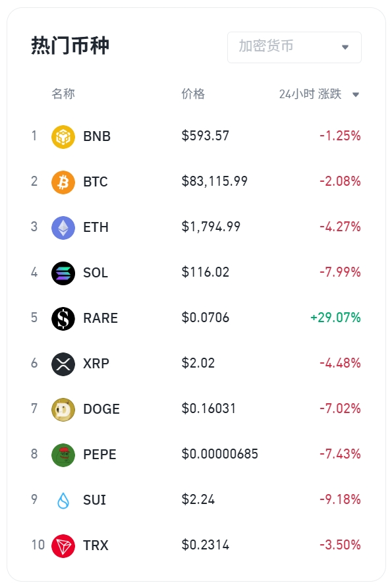Open the RARE +29.07% change value
The image size is (392, 587).
pyautogui.click(x=335, y=318)
